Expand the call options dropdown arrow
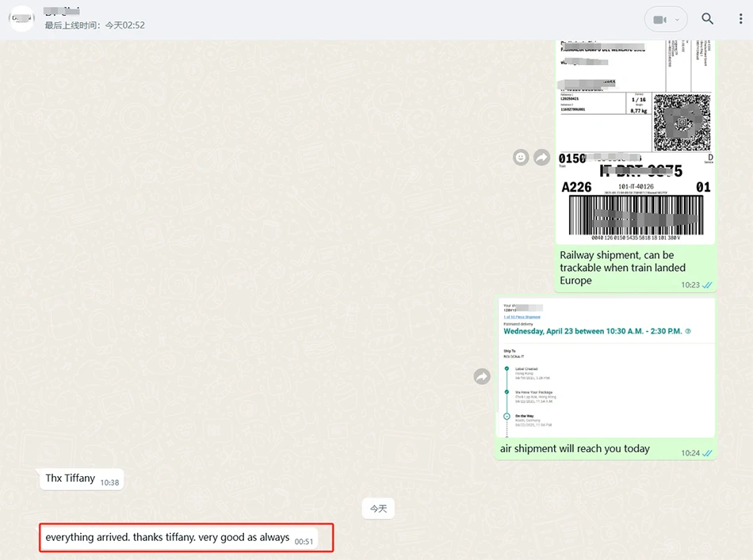 677,19
